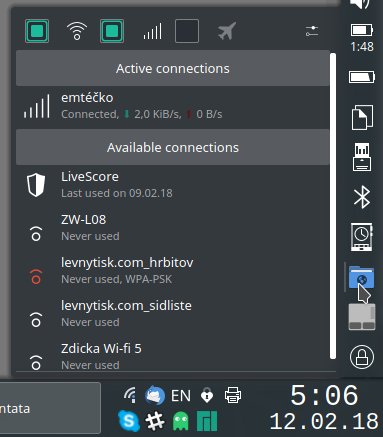Click the mobile signal bars header icon
The width and height of the screenshot is (383, 437).
pos(152,31)
